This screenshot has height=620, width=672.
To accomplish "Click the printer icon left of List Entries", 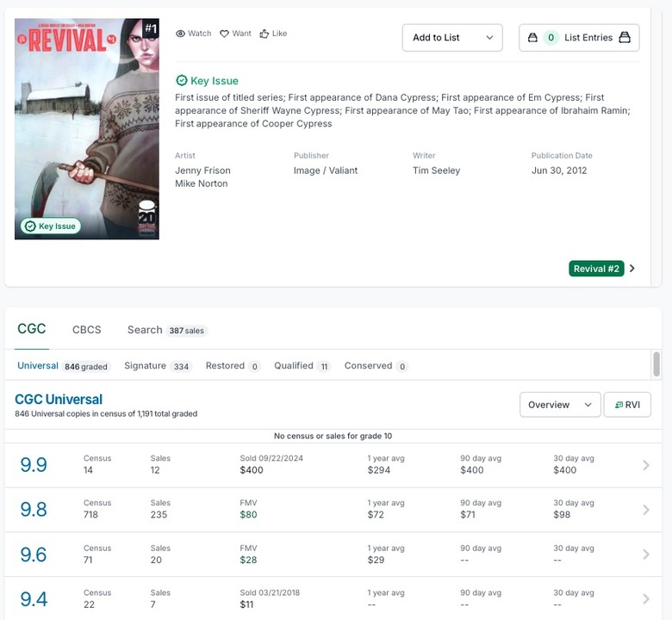I will coord(532,38).
